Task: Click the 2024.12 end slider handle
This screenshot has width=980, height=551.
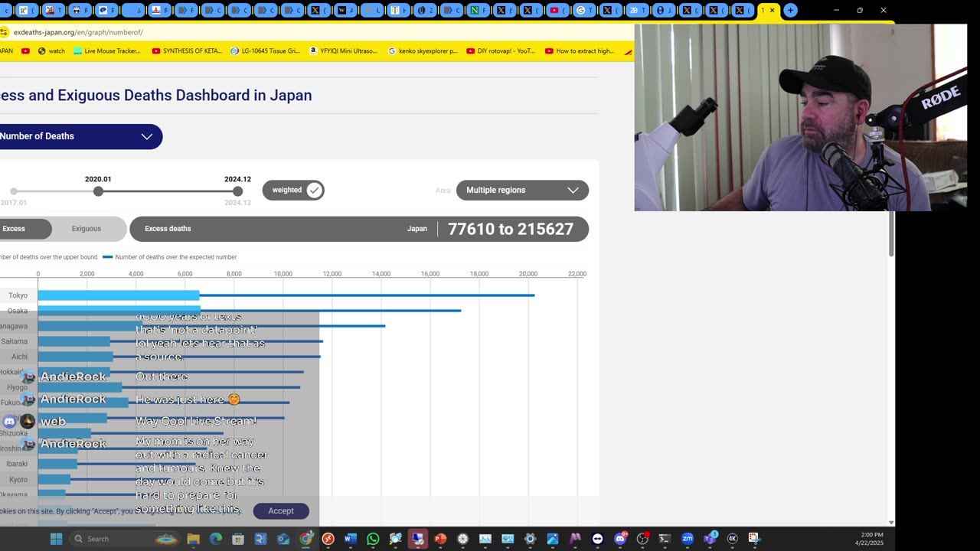Action: pos(237,191)
